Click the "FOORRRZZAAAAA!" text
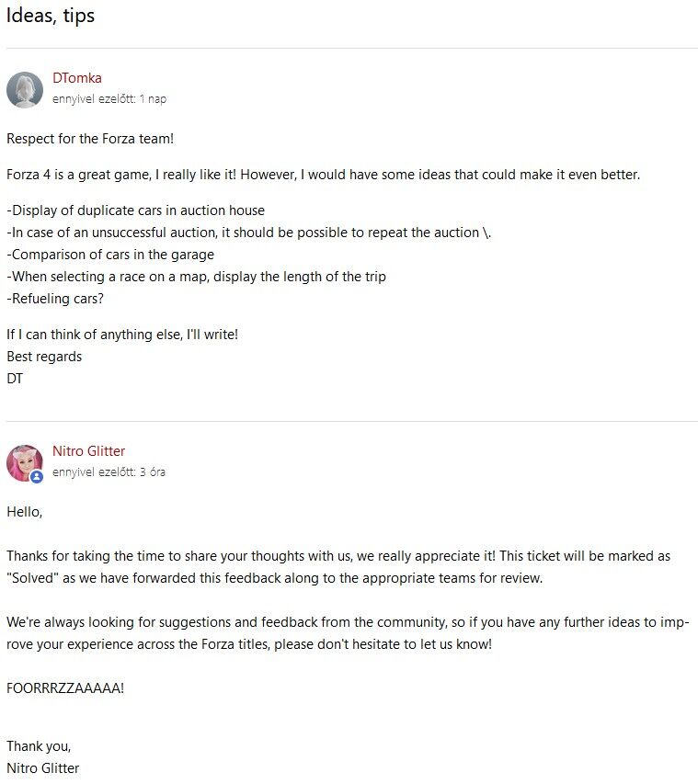 coord(65,687)
